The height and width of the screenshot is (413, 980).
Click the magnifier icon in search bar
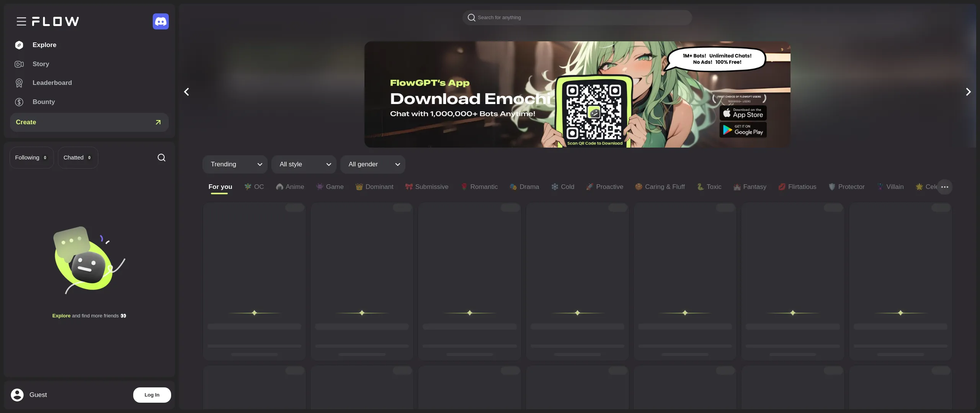[x=472, y=18]
